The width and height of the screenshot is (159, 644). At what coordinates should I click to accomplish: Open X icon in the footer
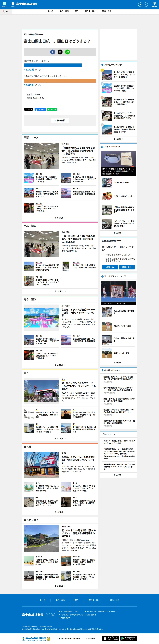click(x=53, y=615)
